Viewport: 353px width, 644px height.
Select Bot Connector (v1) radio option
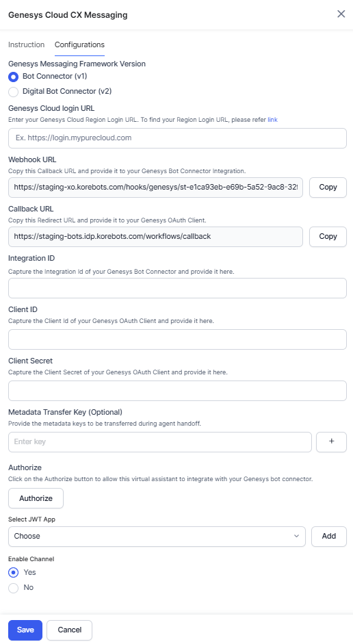(14, 77)
